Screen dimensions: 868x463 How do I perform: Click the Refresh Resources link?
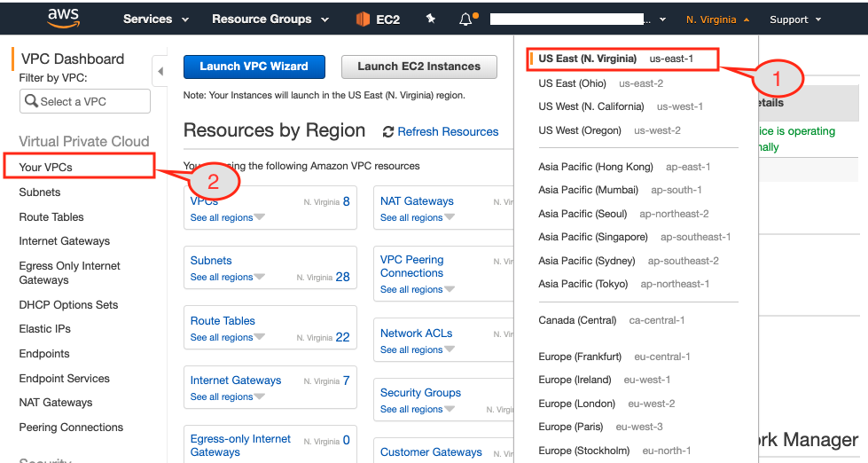pos(448,132)
